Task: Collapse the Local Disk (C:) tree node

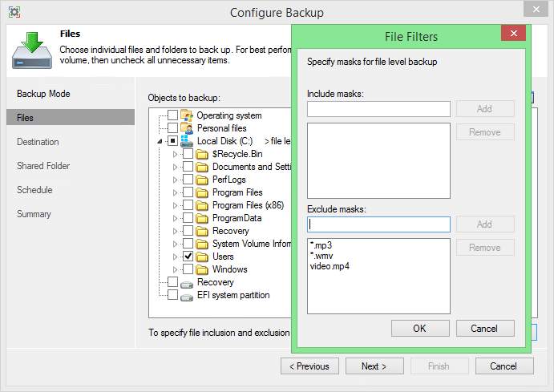Action: [160, 141]
